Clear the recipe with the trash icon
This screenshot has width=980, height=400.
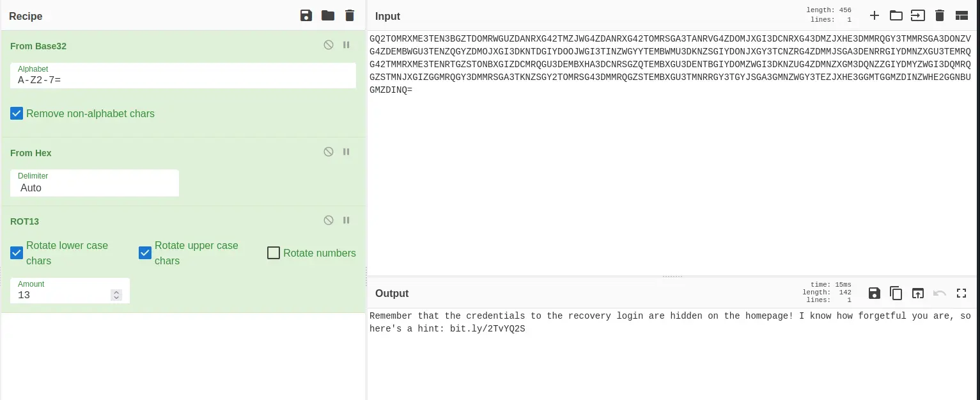click(349, 16)
